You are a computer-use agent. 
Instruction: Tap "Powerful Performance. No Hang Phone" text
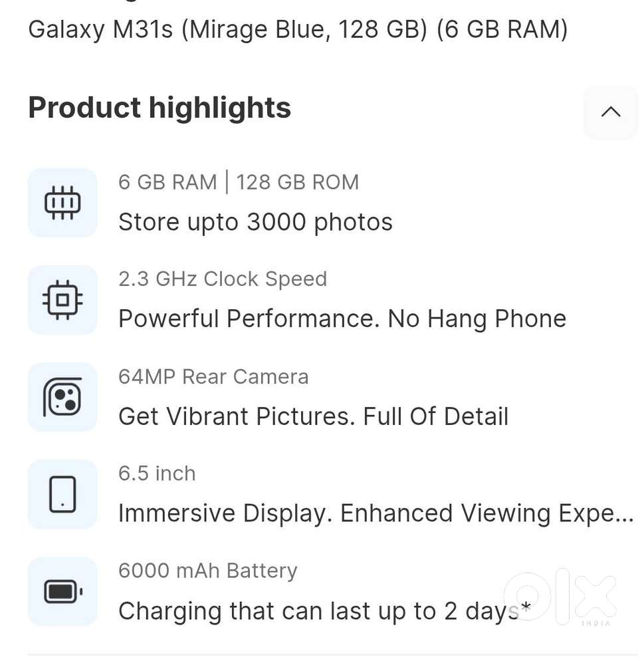click(x=342, y=319)
